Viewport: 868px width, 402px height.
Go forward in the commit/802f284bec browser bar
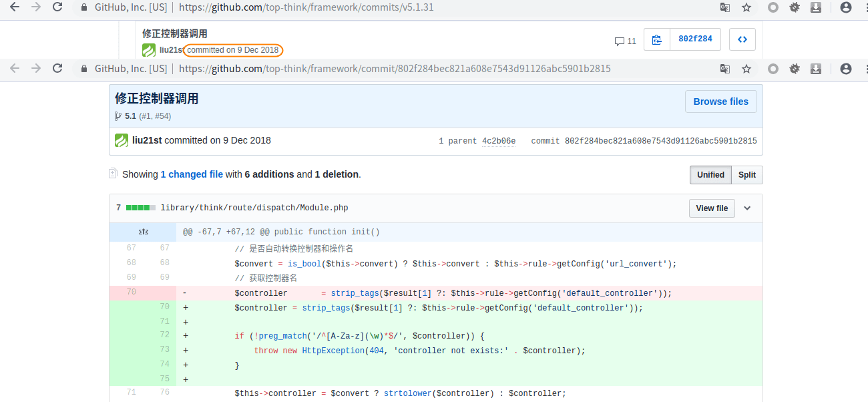tap(36, 69)
